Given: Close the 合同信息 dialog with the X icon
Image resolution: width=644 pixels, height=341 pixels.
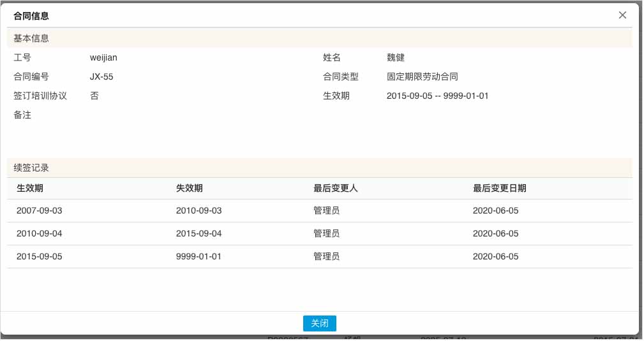Looking at the screenshot, I should (622, 15).
